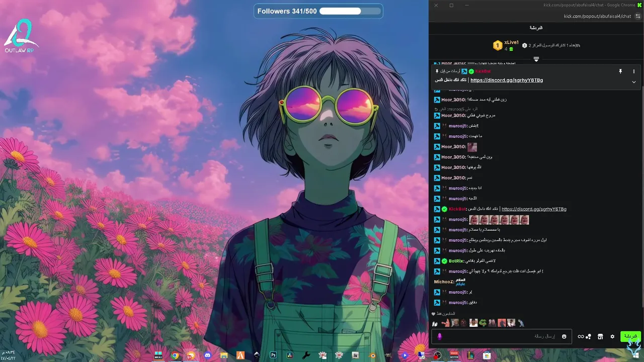
Task: Click the Outlaw RP logo
Action: tap(21, 35)
